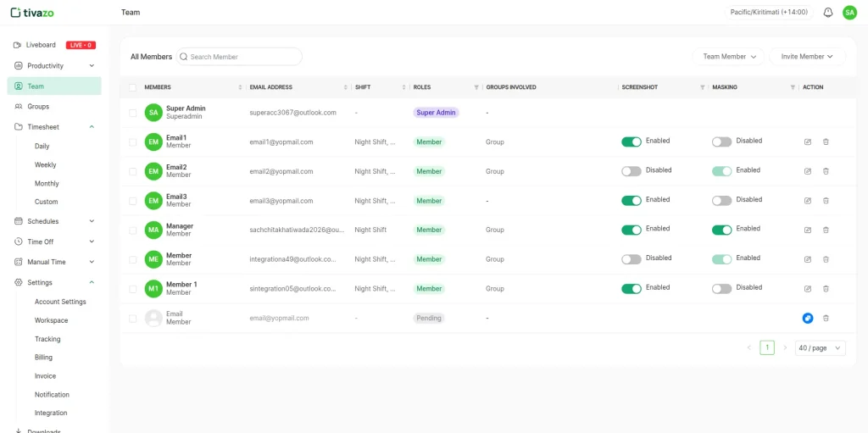Change the 40 / page size
Image resolution: width=868 pixels, height=433 pixels.
(x=820, y=347)
